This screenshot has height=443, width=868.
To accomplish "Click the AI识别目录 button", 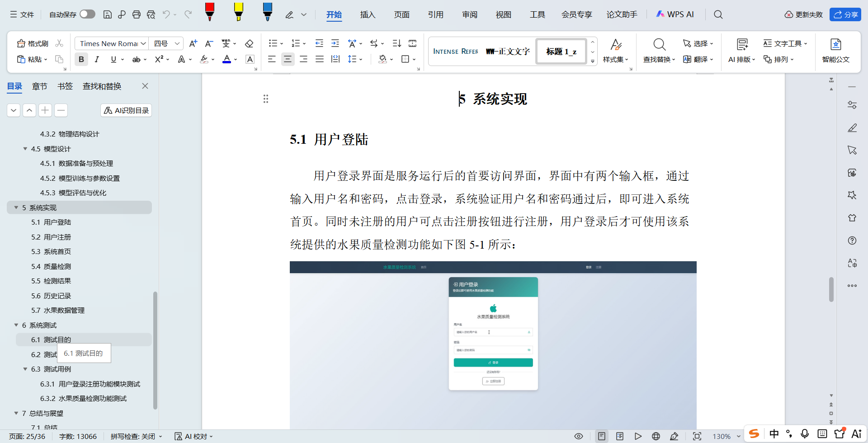I will 126,110.
